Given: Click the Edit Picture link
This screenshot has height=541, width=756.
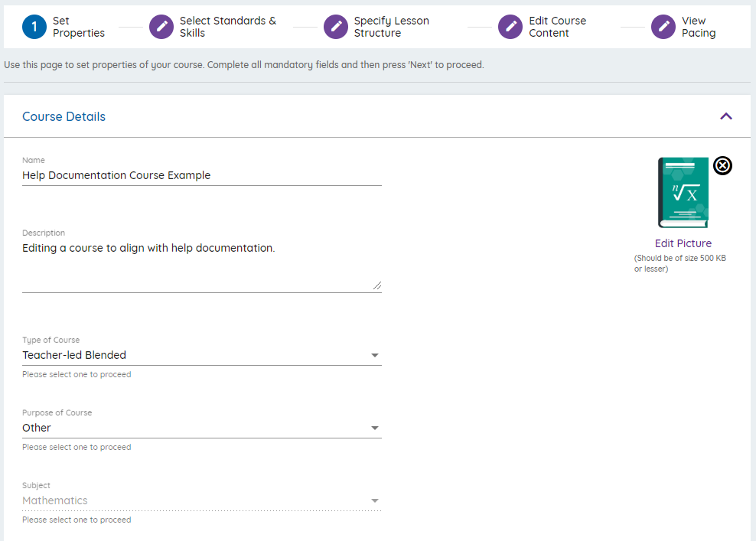Looking at the screenshot, I should click(x=683, y=243).
